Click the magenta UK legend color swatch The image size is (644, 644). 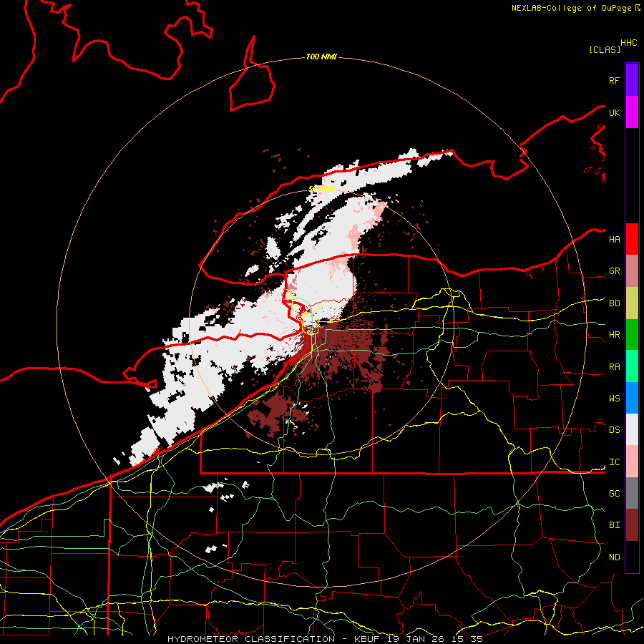click(632, 112)
